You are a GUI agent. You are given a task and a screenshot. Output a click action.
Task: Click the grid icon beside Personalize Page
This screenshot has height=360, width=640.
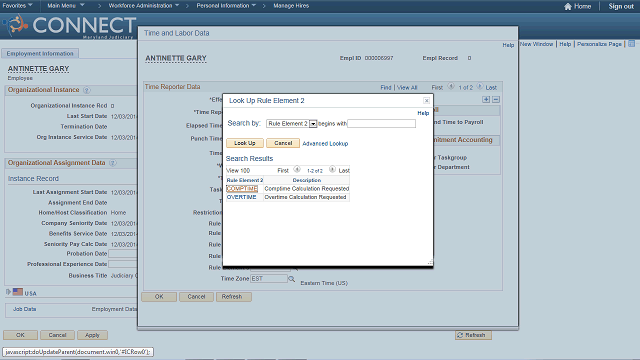point(631,44)
